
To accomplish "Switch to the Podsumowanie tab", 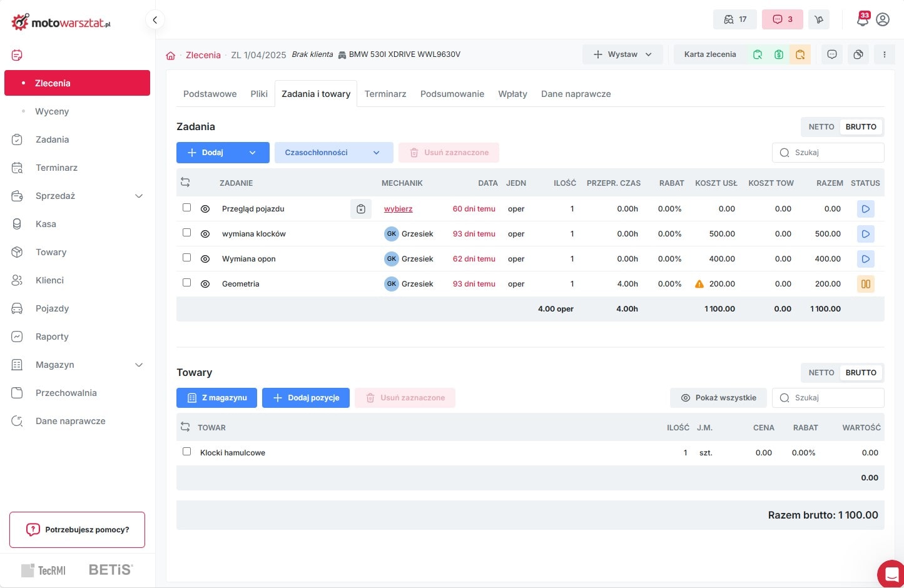I will (452, 94).
